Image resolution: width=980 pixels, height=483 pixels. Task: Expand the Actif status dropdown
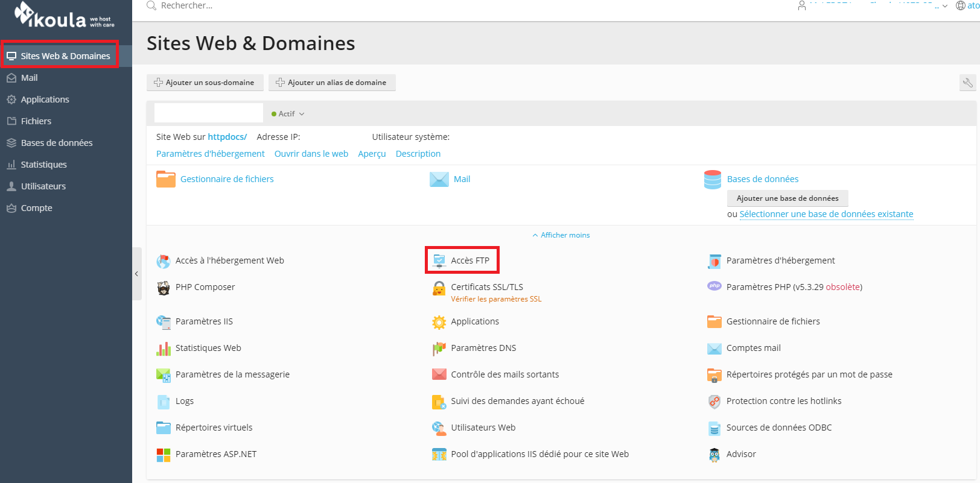coord(288,114)
